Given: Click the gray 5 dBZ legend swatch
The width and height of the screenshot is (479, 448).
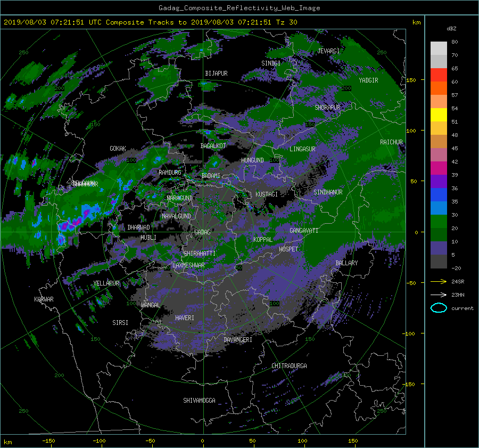Looking at the screenshot, I should 439,262.
